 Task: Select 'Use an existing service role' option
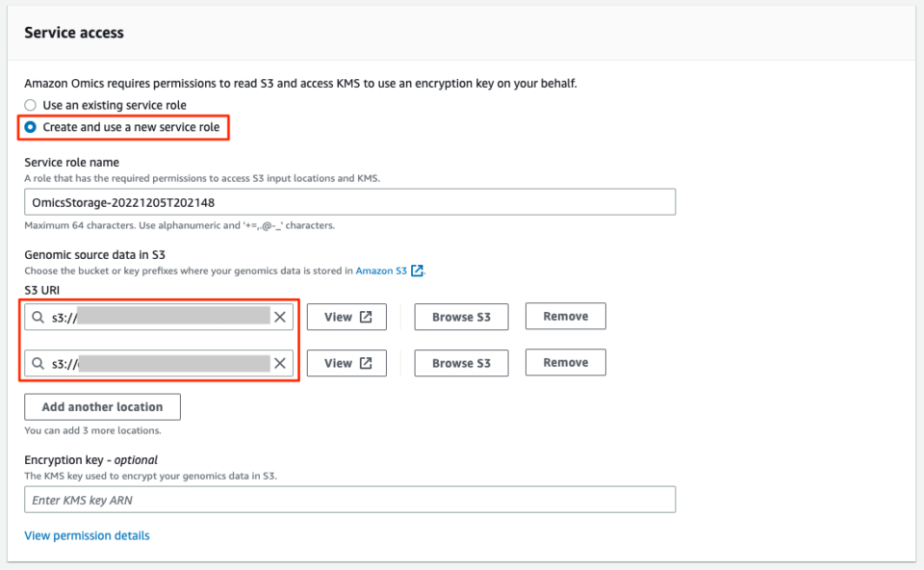pos(31,105)
